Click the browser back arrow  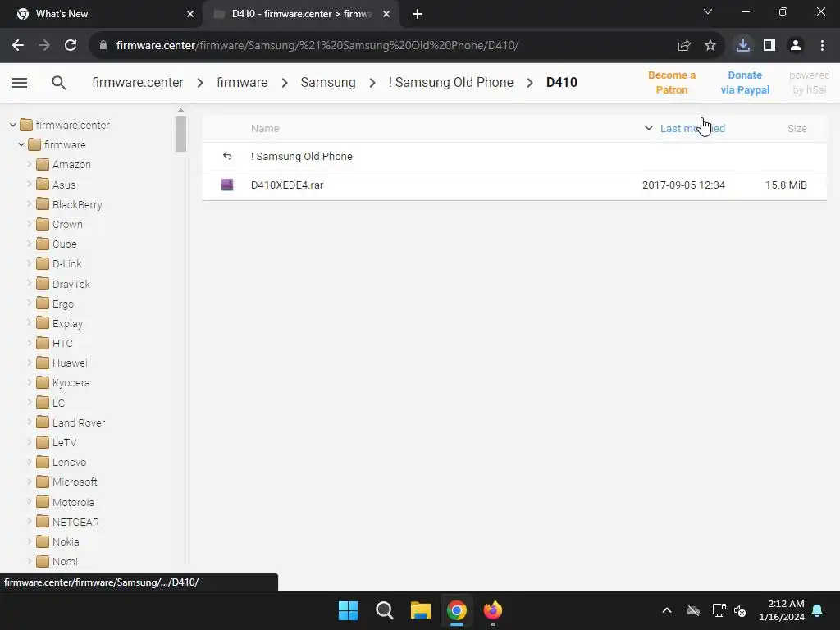[x=18, y=46]
